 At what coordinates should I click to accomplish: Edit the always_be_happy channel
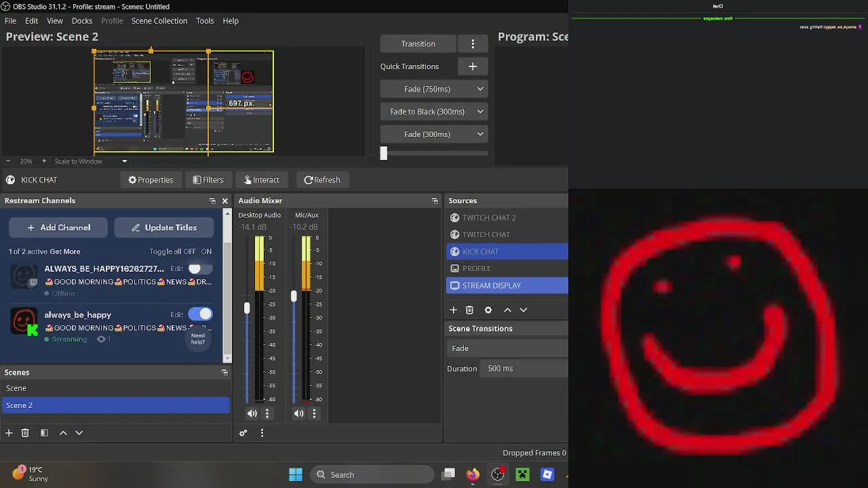177,315
